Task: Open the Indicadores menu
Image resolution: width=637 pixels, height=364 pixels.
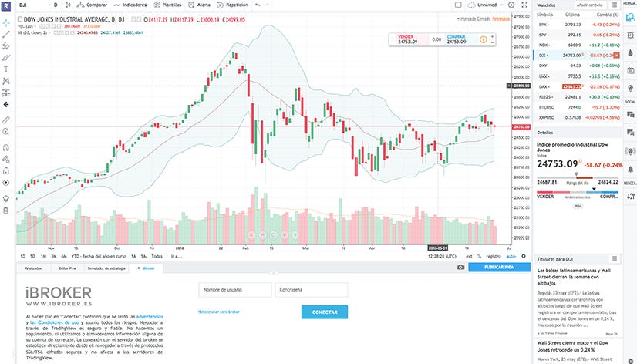Action: (x=130, y=5)
